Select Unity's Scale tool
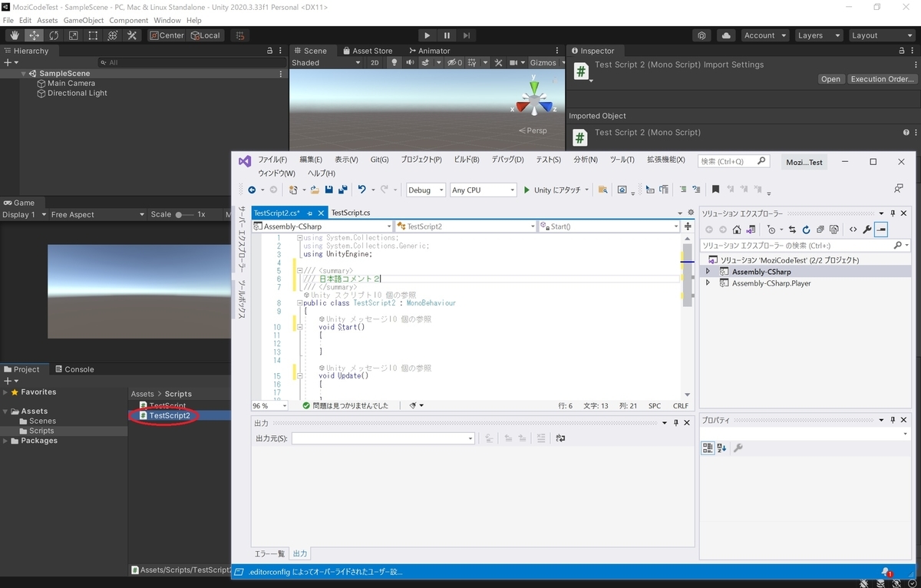This screenshot has width=921, height=588. click(74, 35)
